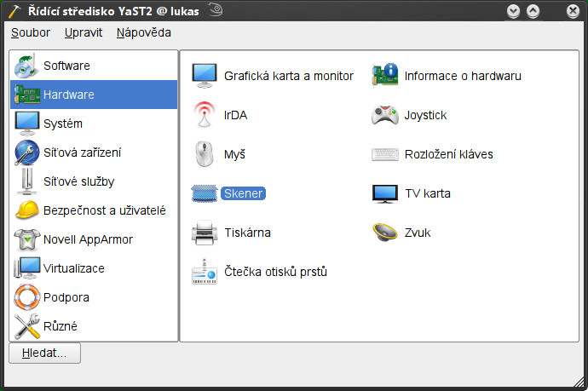Click the Tiskárna label
Screen dimensions: 588x391
pos(247,233)
